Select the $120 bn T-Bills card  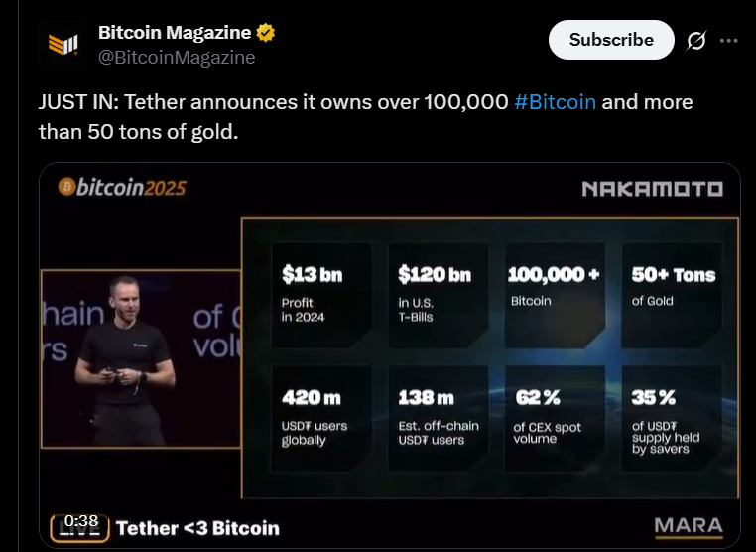pos(438,295)
